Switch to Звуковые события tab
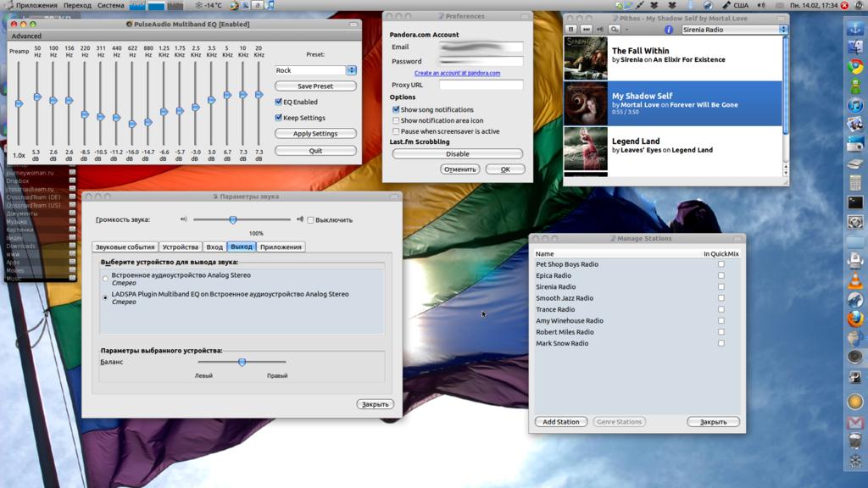The height and width of the screenshot is (488, 868). [125, 247]
